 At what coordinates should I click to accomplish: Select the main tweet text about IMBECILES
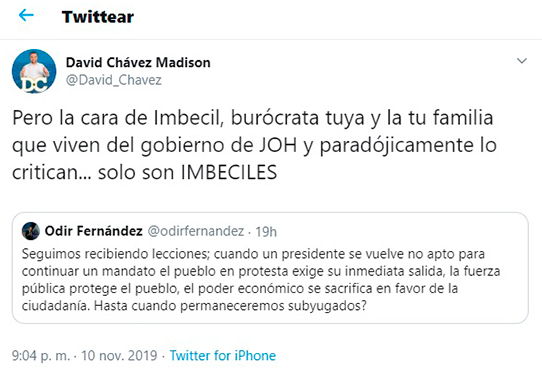[x=254, y=145]
